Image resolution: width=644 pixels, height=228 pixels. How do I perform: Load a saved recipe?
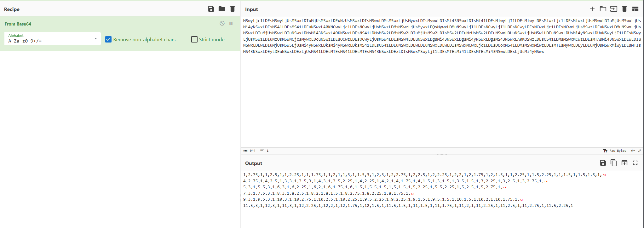tap(222, 9)
